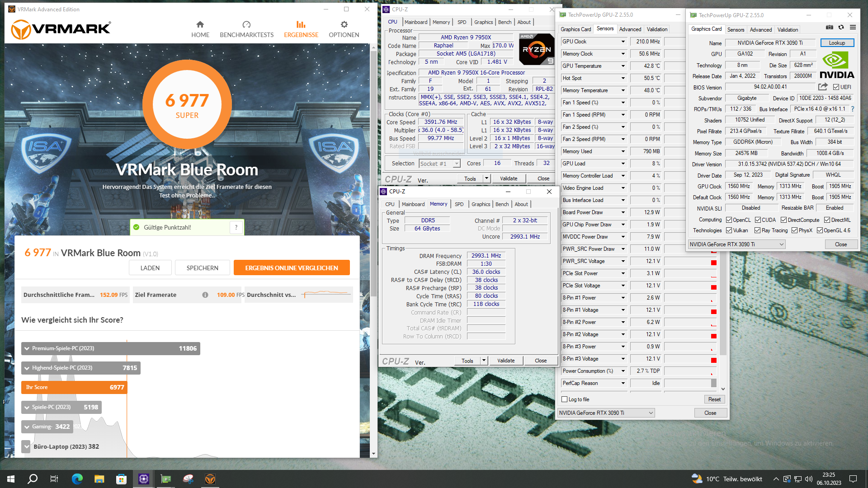Open Microsoft Store from taskbar
The width and height of the screenshot is (868, 488).
(x=121, y=479)
